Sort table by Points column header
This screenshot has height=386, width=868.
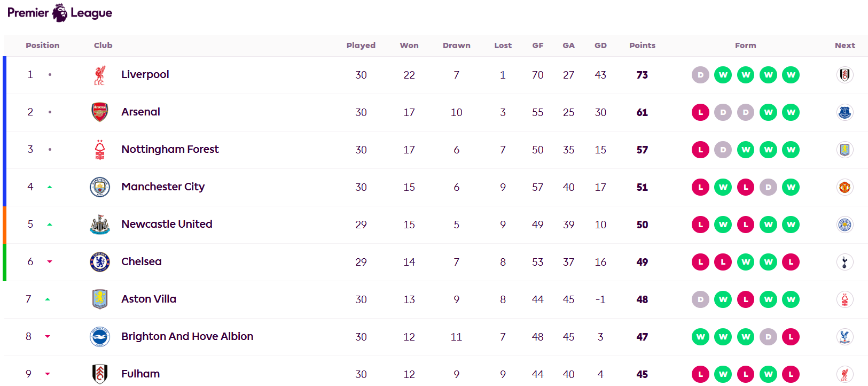tap(642, 45)
